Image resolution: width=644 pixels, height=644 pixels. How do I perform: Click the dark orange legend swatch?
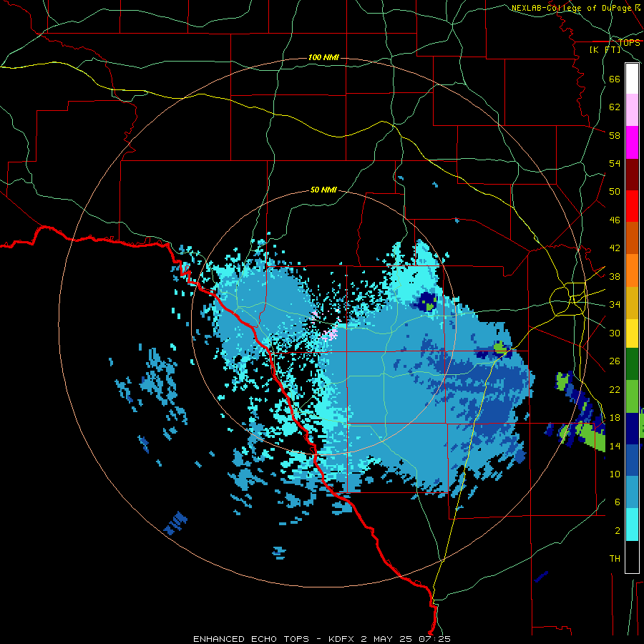[632, 238]
